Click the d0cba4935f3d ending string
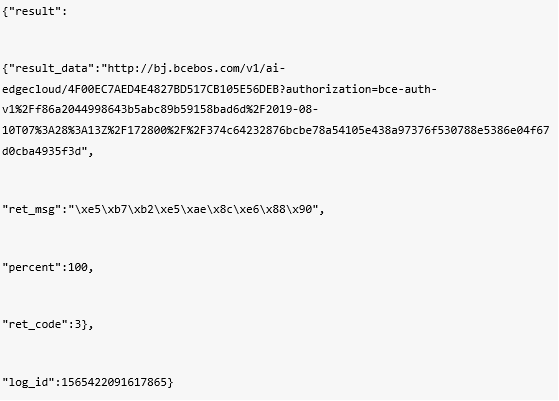The width and height of the screenshot is (559, 401). (x=42, y=151)
